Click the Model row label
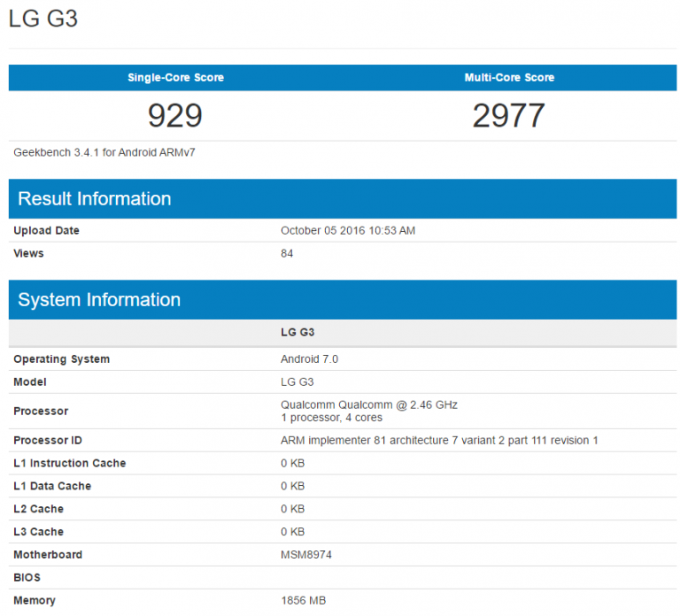 pyautogui.click(x=30, y=382)
